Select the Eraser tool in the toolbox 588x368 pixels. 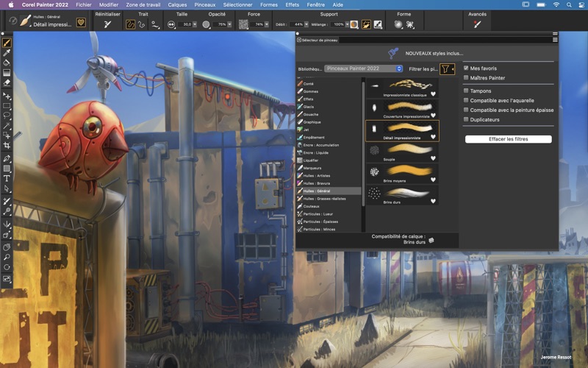tap(7, 82)
